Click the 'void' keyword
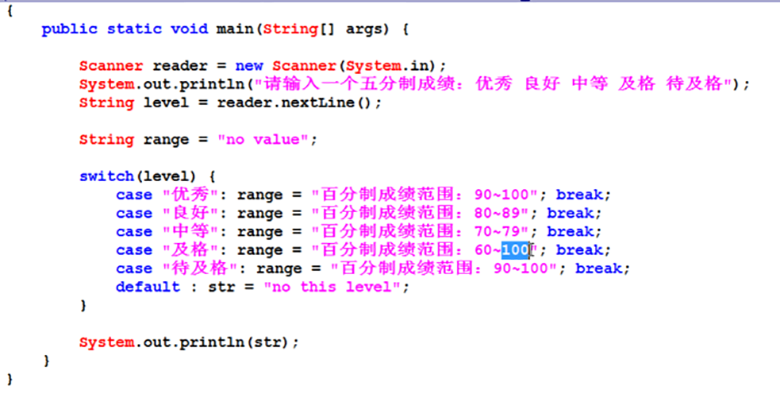Viewport: 780px width, 398px height. [x=189, y=29]
